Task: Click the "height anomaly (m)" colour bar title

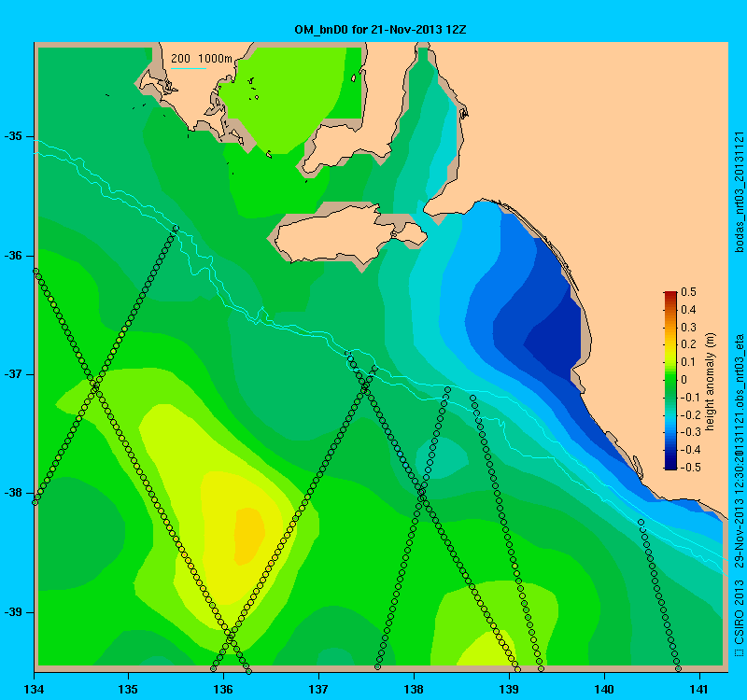Action: pos(711,382)
